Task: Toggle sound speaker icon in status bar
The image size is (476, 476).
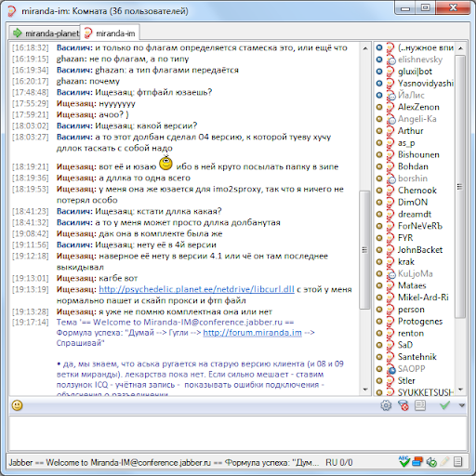Action: coord(431,462)
